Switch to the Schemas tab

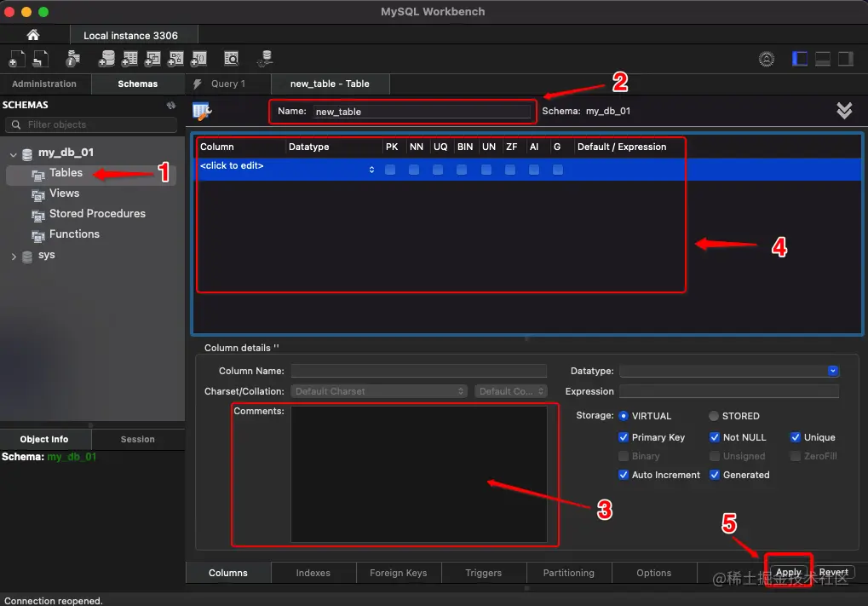[138, 84]
